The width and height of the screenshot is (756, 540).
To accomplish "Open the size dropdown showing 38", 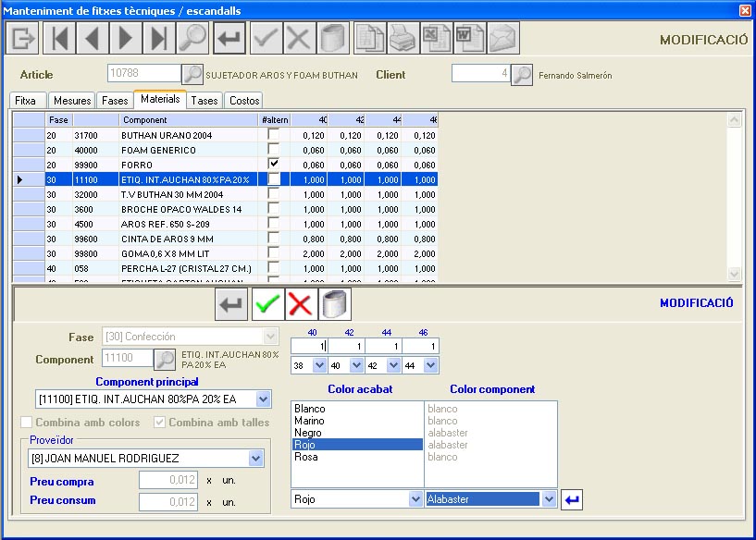I will [319, 365].
